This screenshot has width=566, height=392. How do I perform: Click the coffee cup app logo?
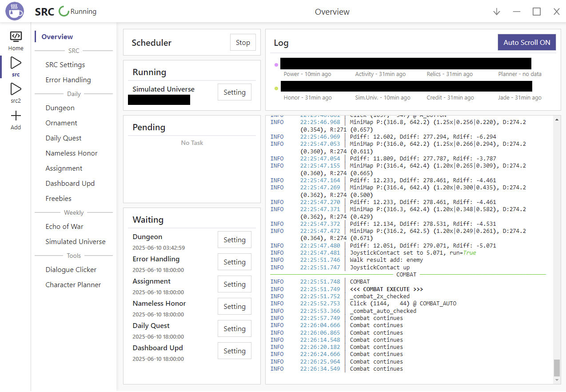click(x=15, y=11)
